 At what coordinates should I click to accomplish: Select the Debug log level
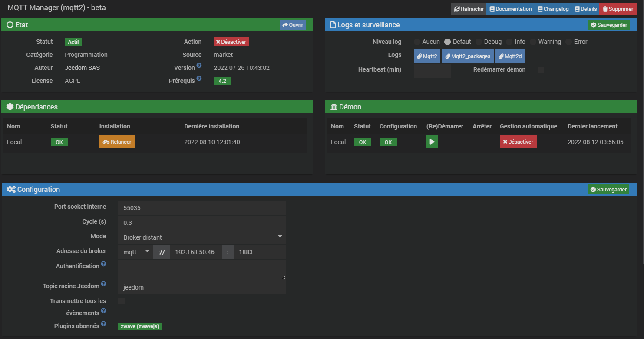coord(479,42)
